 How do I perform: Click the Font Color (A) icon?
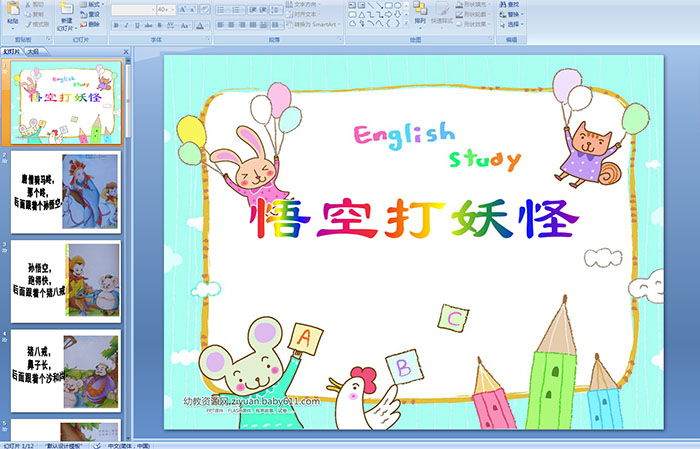pos(200,25)
